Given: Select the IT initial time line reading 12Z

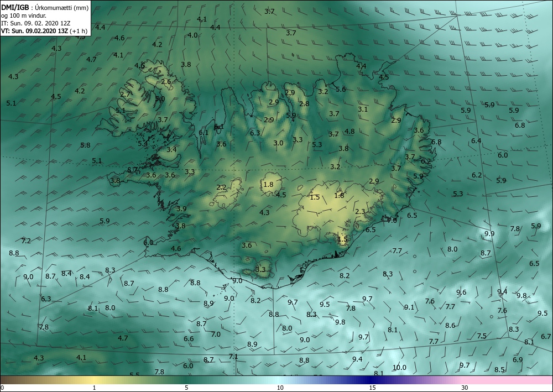Looking at the screenshot, I should [35, 23].
